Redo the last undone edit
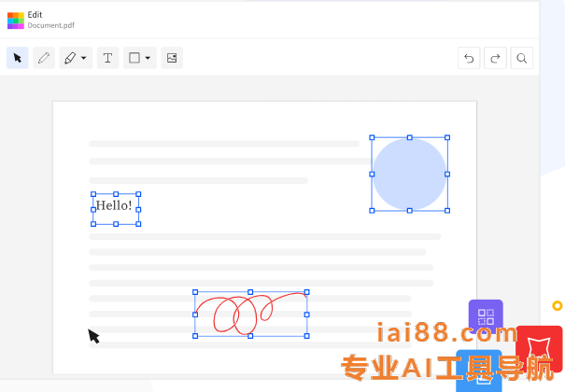Screen dimensions: 565x392 pyautogui.click(x=495, y=58)
